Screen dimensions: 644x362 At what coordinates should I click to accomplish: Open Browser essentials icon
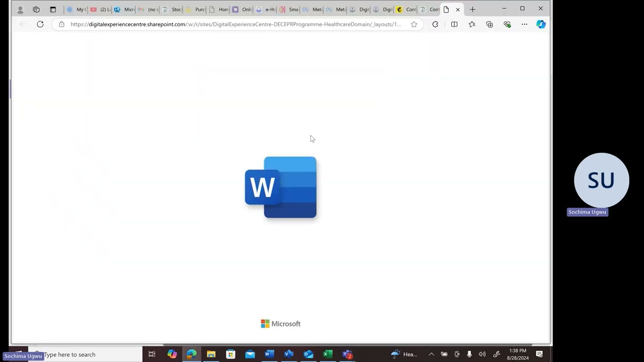tap(507, 24)
